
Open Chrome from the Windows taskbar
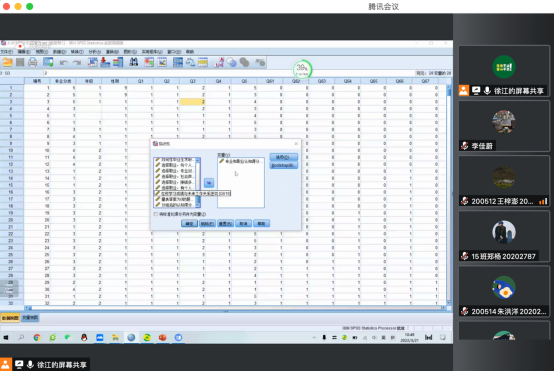[37, 337]
